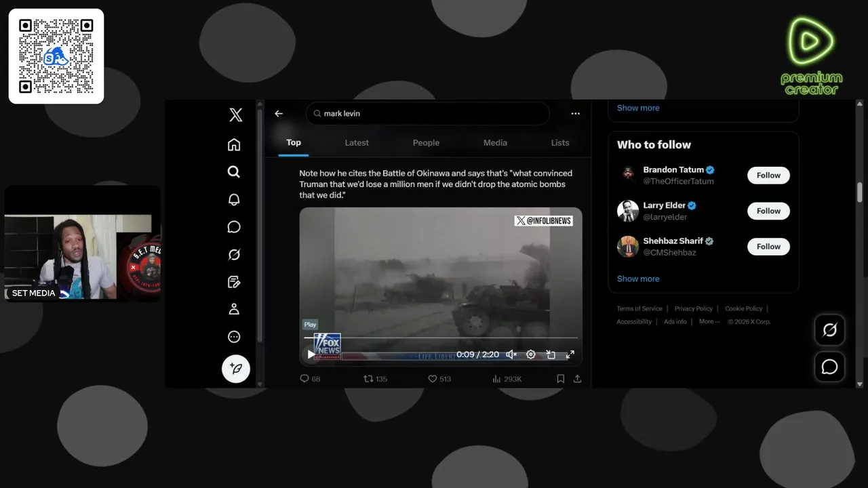Open Explore with the magnifier sidebar icon
The width and height of the screenshot is (868, 488).
234,172
